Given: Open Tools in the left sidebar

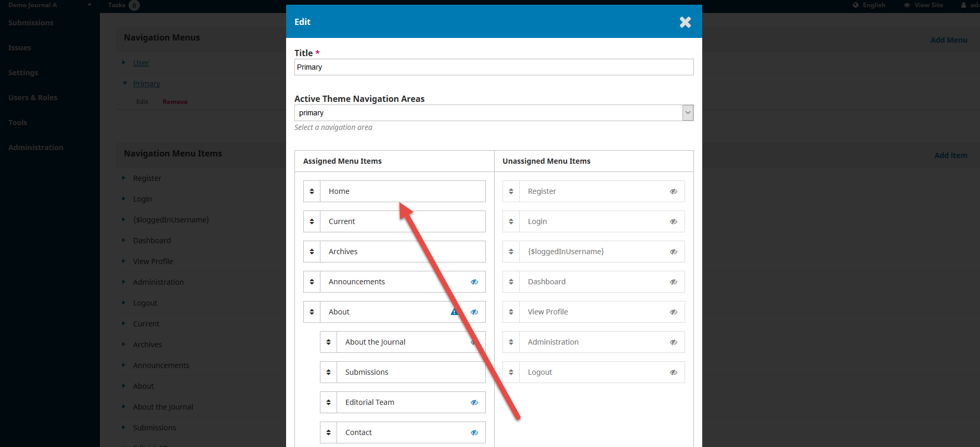Looking at the screenshot, I should point(18,123).
